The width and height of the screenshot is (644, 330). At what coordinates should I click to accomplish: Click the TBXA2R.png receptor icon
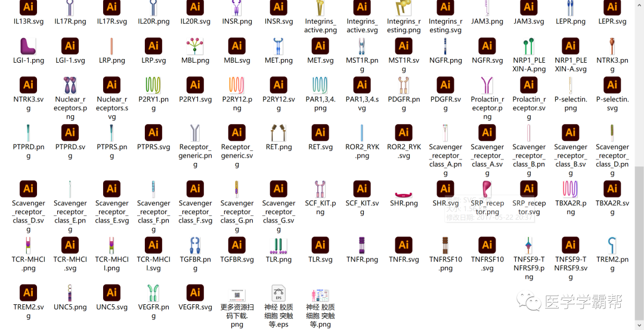tap(571, 189)
